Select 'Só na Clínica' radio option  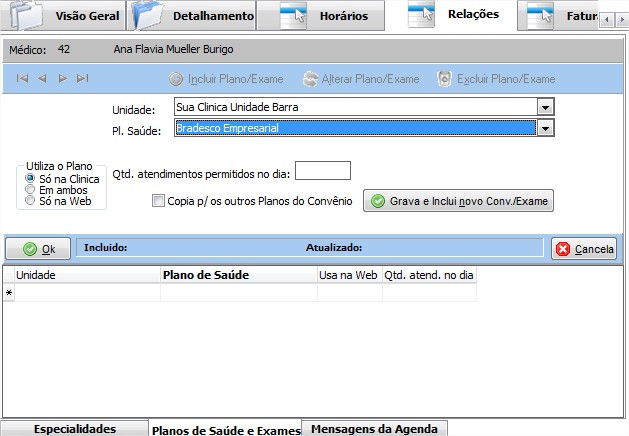point(30,178)
